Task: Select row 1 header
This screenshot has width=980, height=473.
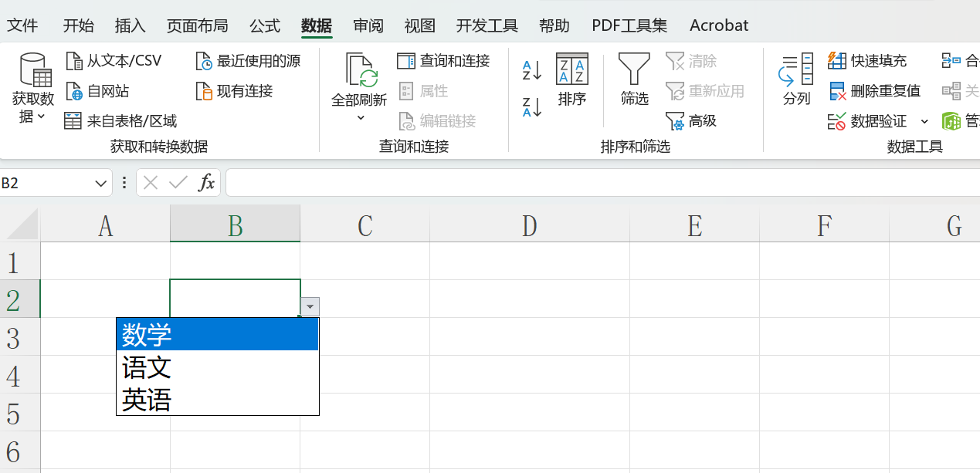Action: pos(20,262)
